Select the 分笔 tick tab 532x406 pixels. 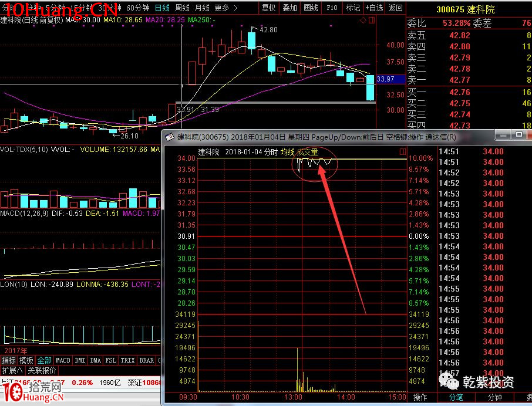click(x=456, y=397)
